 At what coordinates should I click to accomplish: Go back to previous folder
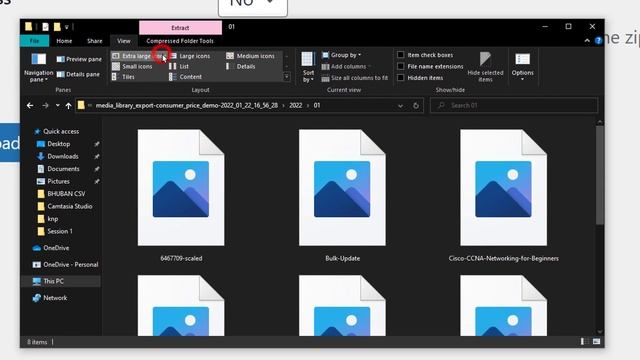pos(30,105)
